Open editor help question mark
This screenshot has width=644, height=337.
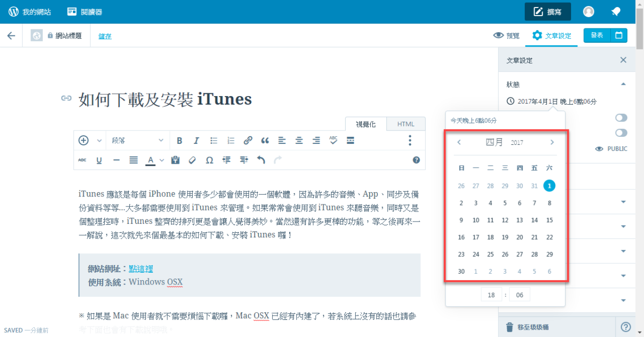[x=416, y=160]
